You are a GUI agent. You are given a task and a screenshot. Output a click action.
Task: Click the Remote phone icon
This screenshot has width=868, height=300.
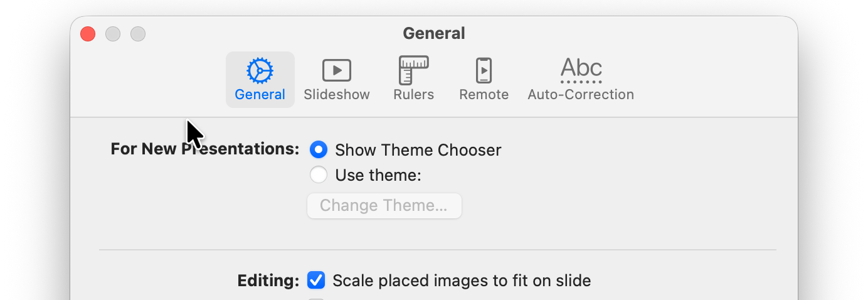484,70
